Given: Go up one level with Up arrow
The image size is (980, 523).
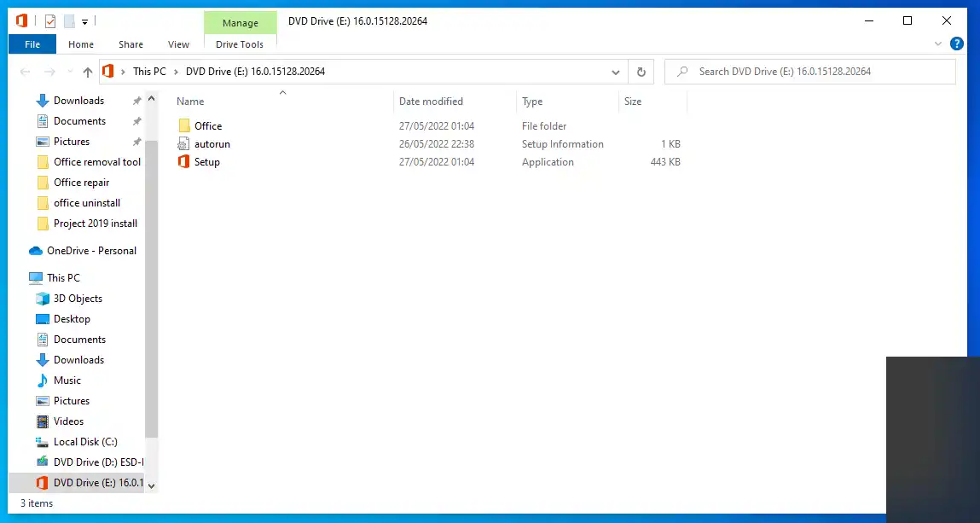Looking at the screenshot, I should pyautogui.click(x=88, y=72).
